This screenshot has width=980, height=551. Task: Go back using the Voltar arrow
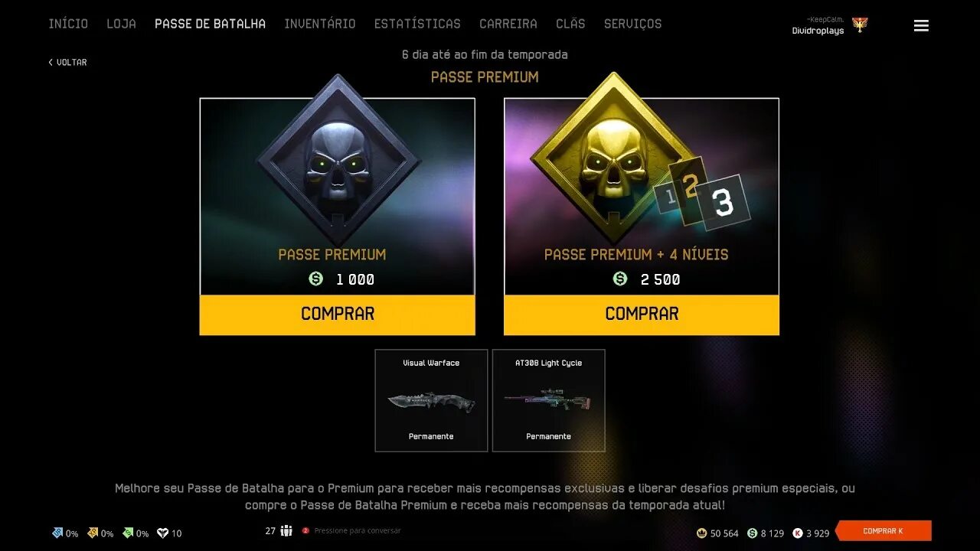pyautogui.click(x=67, y=62)
